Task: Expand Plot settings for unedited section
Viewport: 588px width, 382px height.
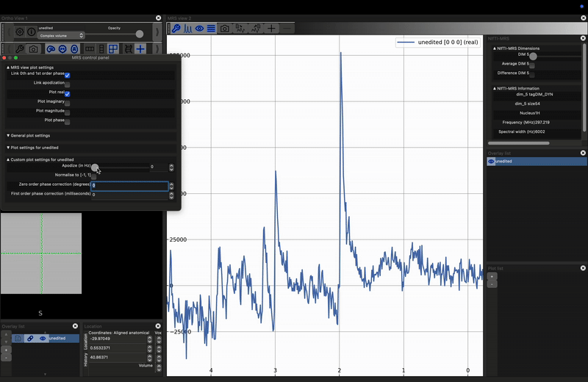Action: (x=33, y=148)
